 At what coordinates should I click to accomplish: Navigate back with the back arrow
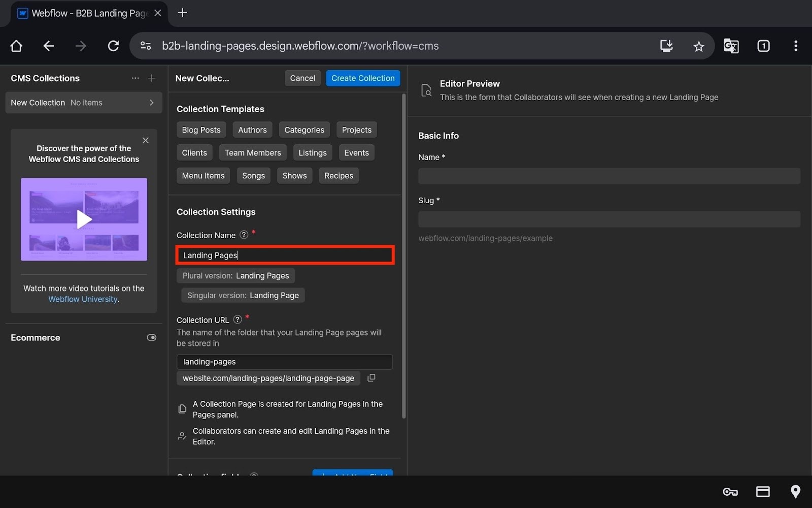(x=49, y=46)
